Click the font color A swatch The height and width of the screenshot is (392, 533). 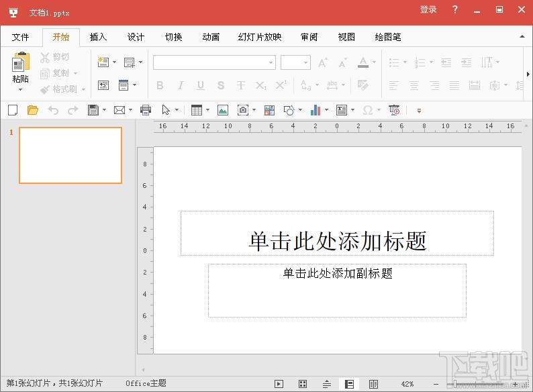363,62
